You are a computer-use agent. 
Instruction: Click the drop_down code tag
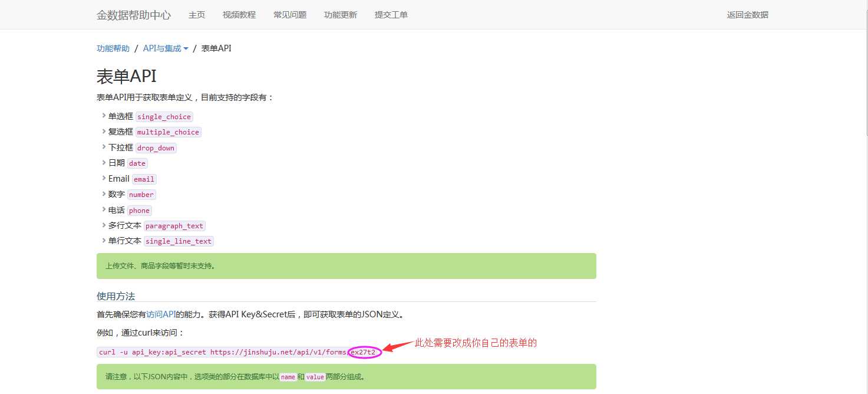156,148
